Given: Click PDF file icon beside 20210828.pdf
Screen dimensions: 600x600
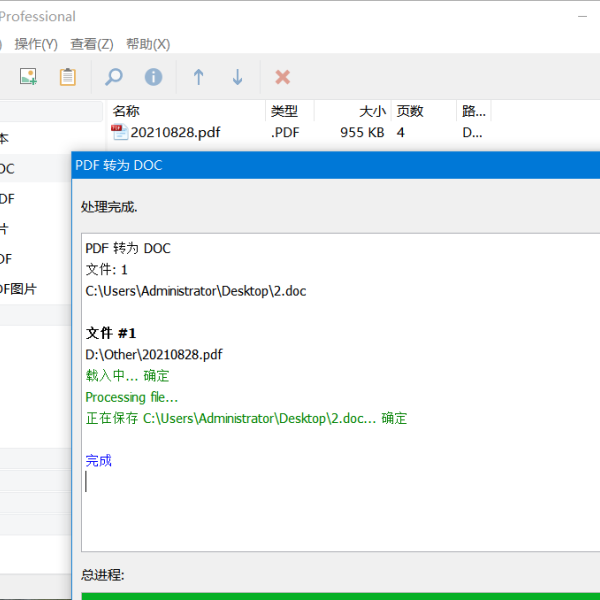Looking at the screenshot, I should pos(119,132).
